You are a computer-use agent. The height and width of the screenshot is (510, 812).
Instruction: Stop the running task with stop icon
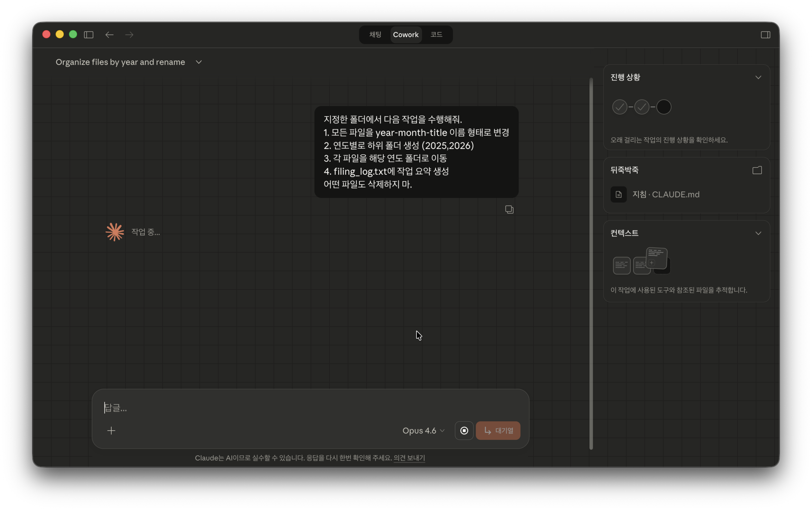click(464, 430)
